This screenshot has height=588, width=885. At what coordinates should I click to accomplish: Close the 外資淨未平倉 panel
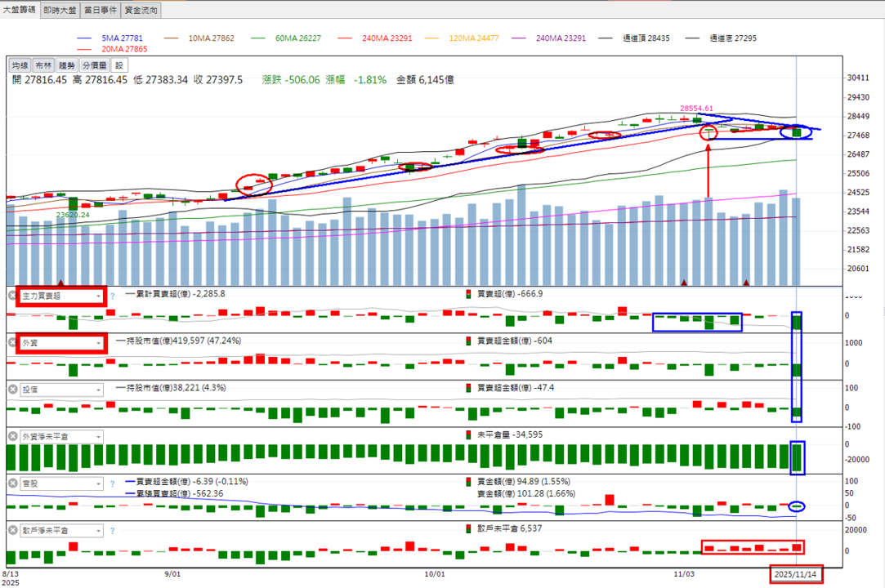click(12, 436)
